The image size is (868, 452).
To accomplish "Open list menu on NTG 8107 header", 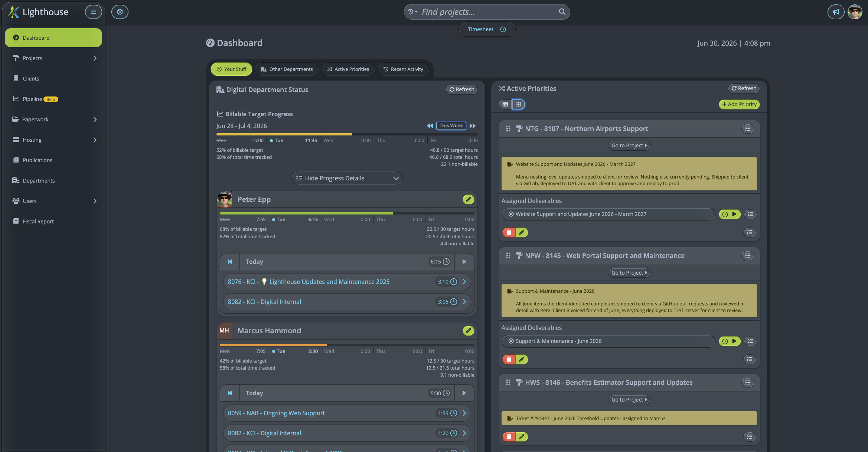I will pyautogui.click(x=748, y=129).
